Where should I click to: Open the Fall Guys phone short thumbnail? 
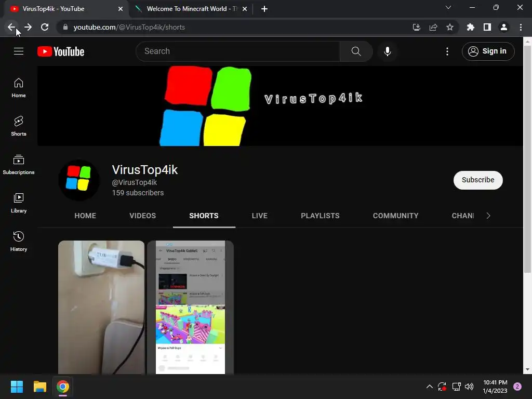pos(190,307)
